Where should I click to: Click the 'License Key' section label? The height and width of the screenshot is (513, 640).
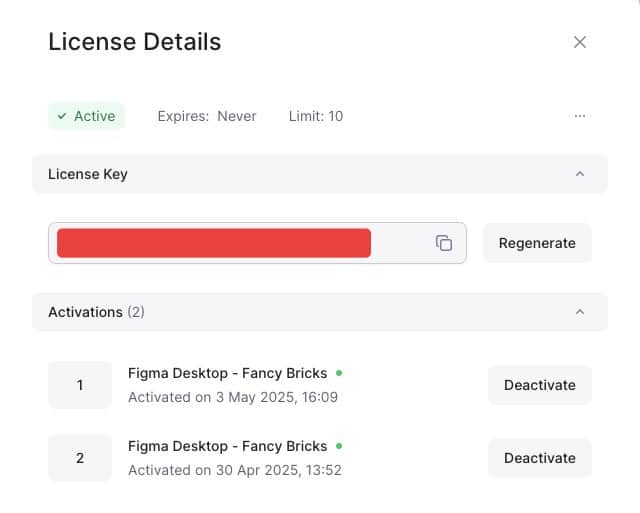point(88,174)
